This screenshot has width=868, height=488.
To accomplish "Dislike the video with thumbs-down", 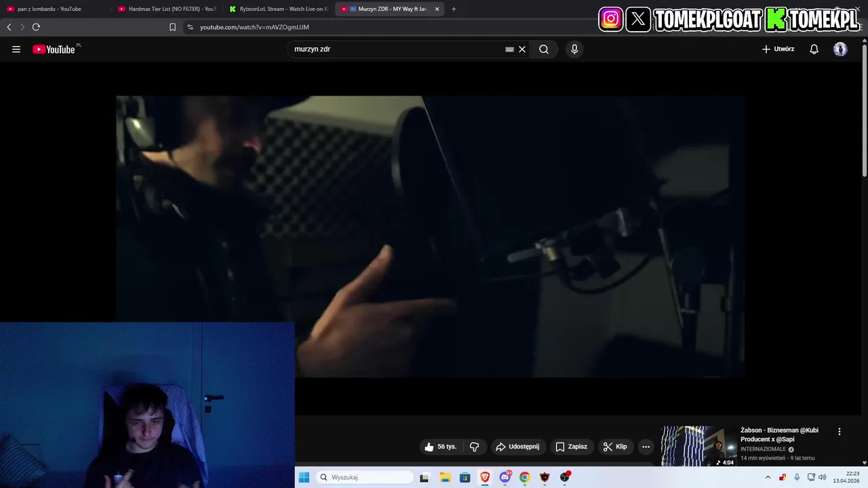I will 475,447.
